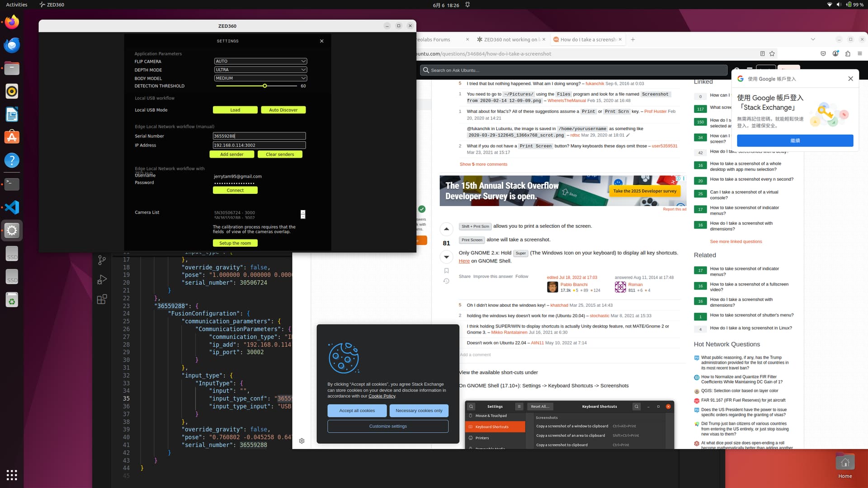Focus the Serial Number input field

click(x=259, y=136)
